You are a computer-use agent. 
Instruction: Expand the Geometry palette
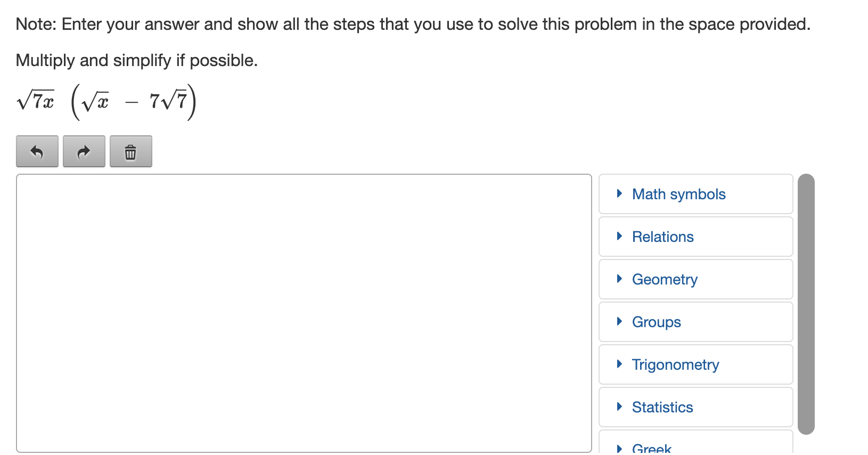(x=695, y=279)
